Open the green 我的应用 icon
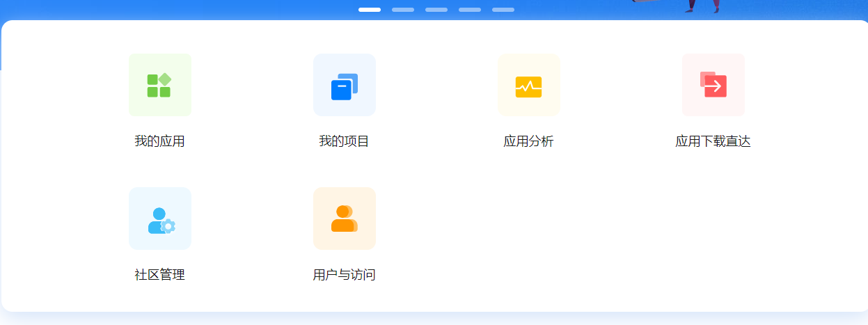Viewport: 868px width, 325px height. (x=159, y=85)
